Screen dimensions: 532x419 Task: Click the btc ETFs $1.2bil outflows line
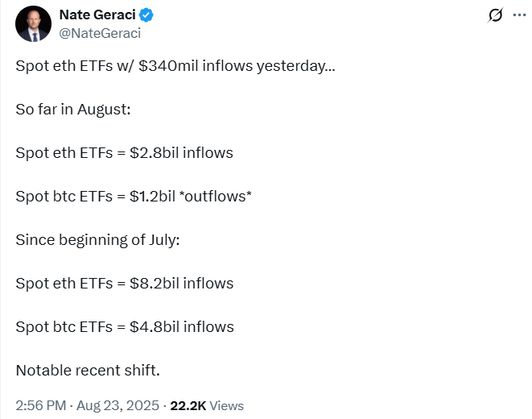[x=134, y=197]
